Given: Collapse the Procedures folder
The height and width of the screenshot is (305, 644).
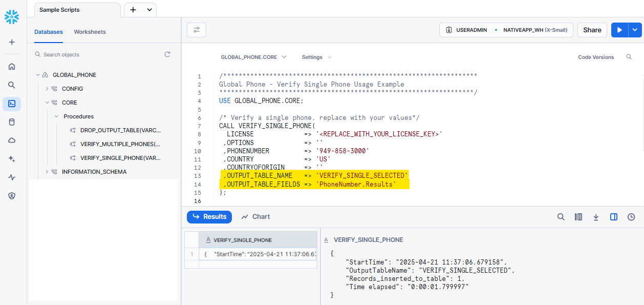Looking at the screenshot, I should tap(56, 116).
